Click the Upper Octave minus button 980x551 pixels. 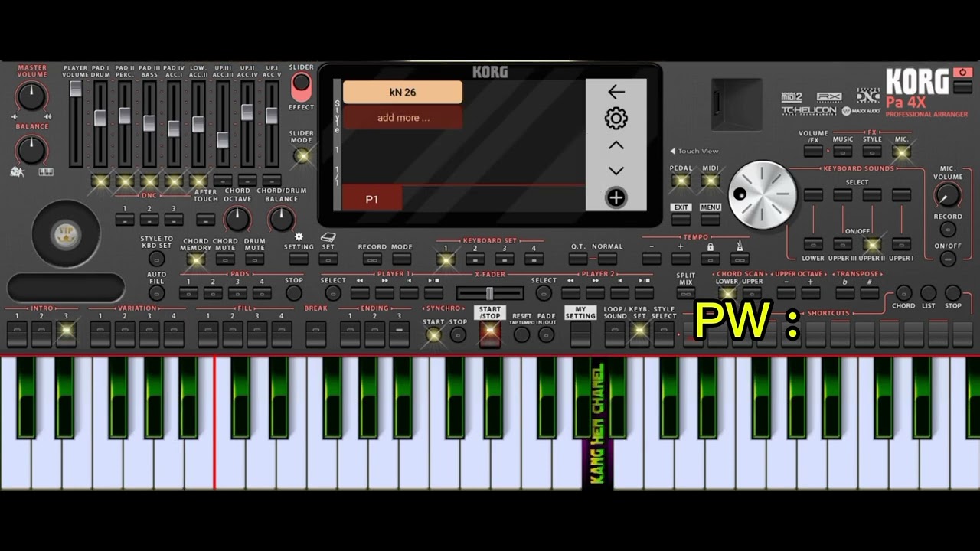[x=786, y=293]
